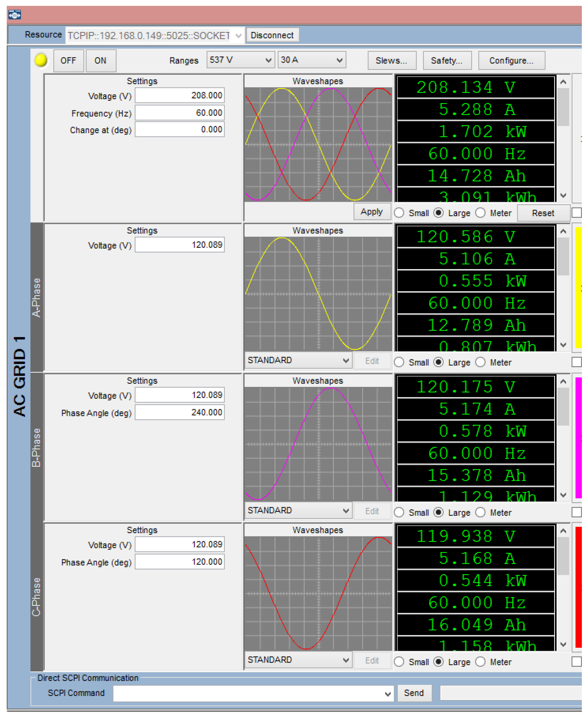Image resolution: width=588 pixels, height=718 pixels.
Task: Open the Resource address dropdown
Action: tap(239, 35)
